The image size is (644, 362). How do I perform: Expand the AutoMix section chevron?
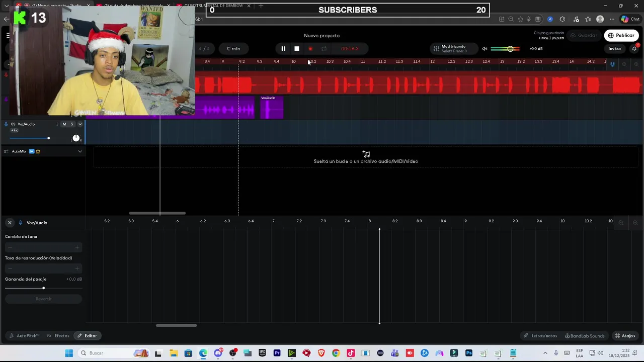click(80, 151)
